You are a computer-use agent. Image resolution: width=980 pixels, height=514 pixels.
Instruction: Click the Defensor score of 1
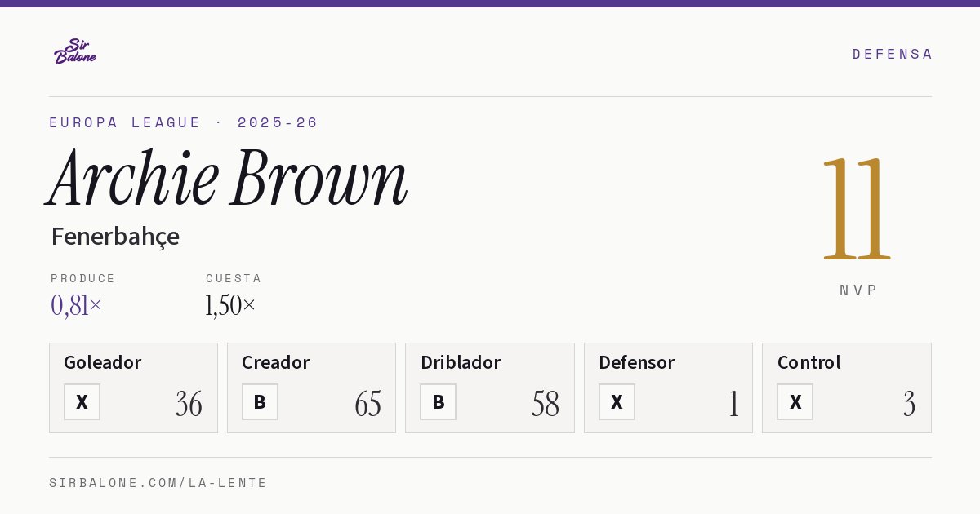point(733,404)
